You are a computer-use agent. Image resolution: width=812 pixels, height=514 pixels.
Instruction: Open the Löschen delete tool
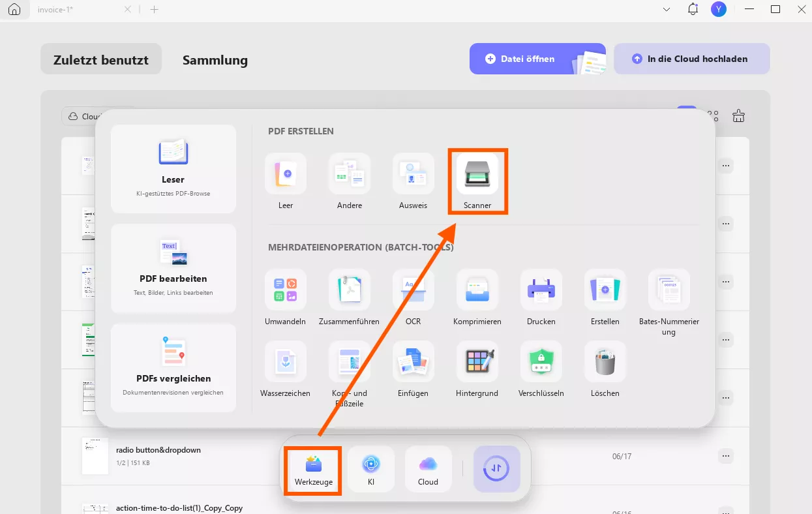coord(605,369)
